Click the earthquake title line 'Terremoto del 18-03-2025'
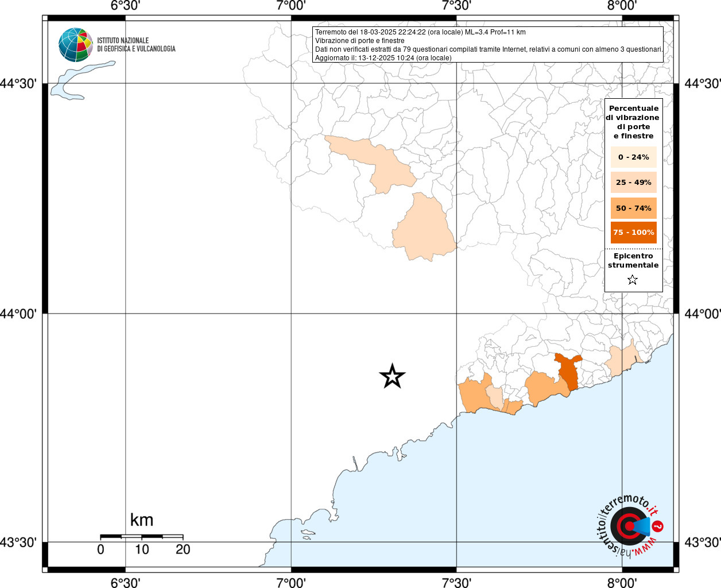 [420, 32]
